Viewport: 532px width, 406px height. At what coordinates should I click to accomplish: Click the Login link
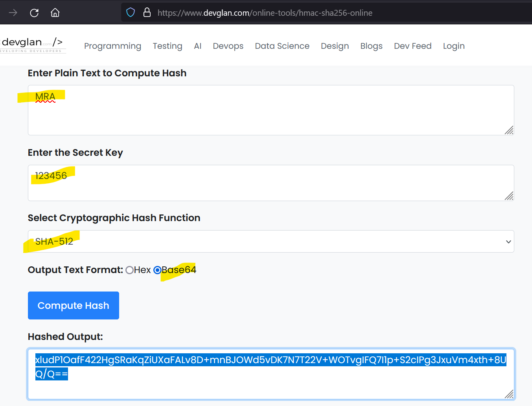coord(454,46)
